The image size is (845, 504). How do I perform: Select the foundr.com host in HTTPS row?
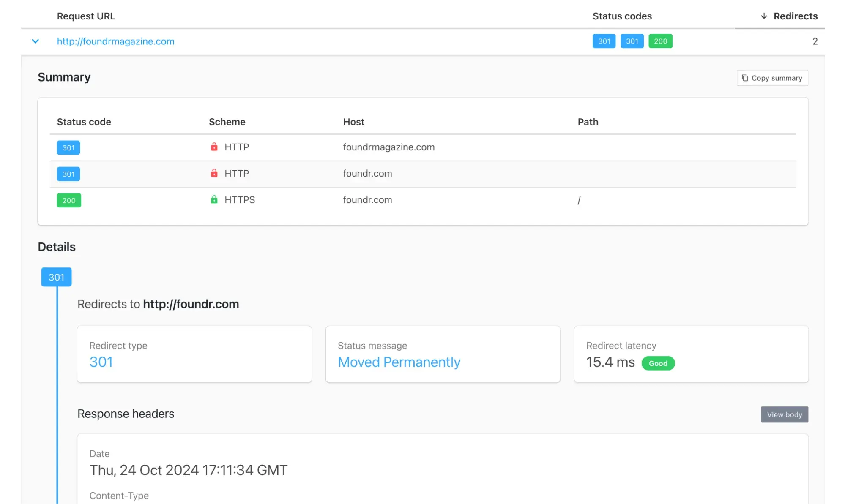367,200
